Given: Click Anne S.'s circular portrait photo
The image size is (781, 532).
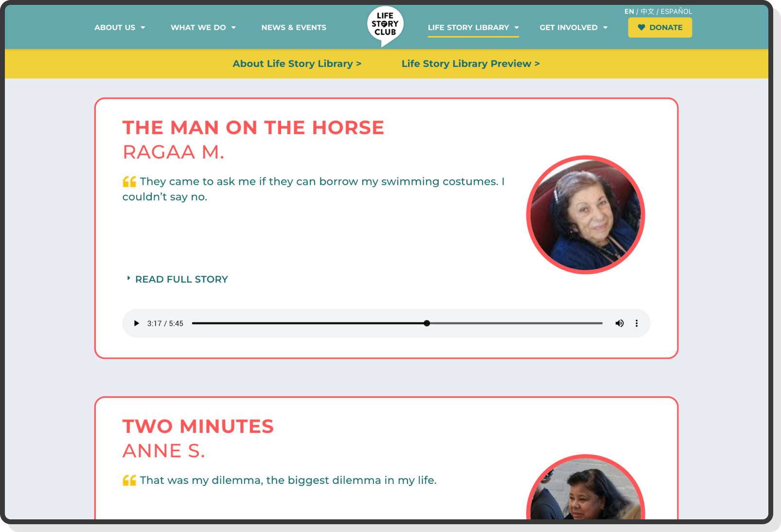Looking at the screenshot, I should pyautogui.click(x=586, y=491).
